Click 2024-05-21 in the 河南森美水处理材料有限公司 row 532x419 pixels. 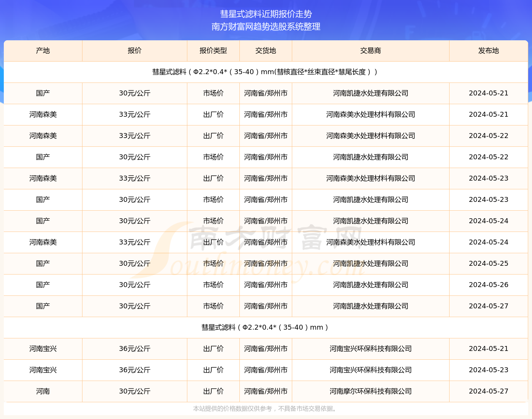(488, 114)
